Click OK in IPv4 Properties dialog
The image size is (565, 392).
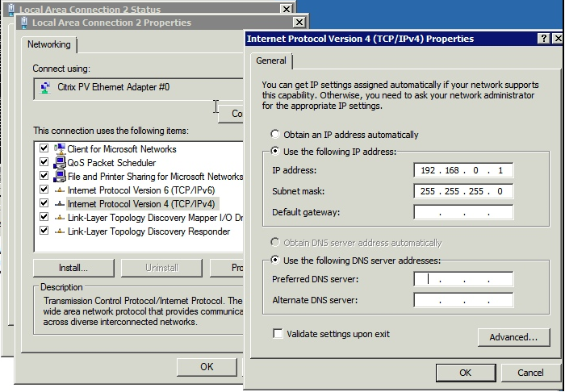(x=466, y=373)
